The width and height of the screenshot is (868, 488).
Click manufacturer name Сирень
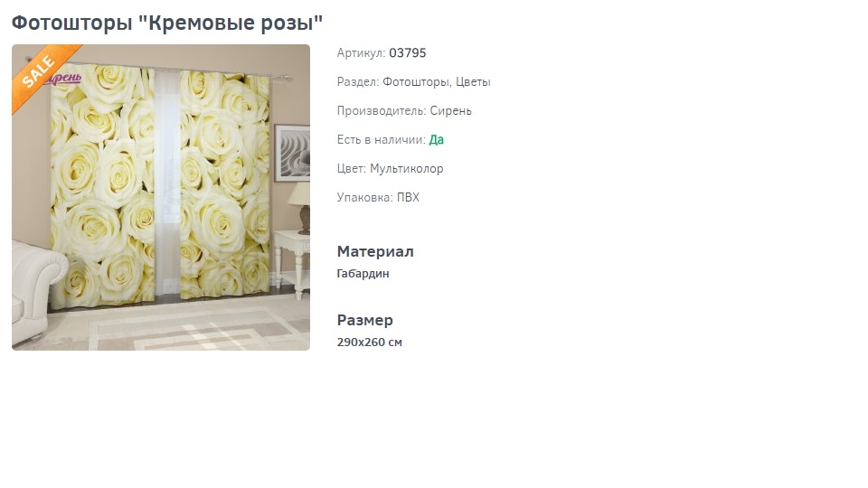point(450,110)
